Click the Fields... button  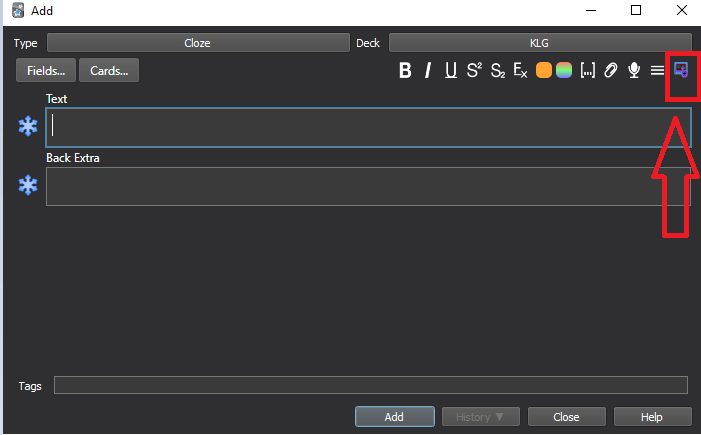46,70
